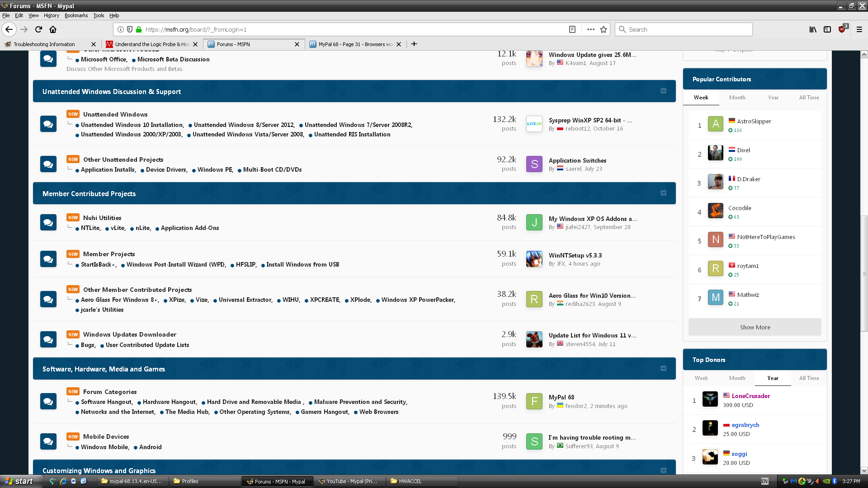Open the uBlock extension icon

[x=842, y=29]
